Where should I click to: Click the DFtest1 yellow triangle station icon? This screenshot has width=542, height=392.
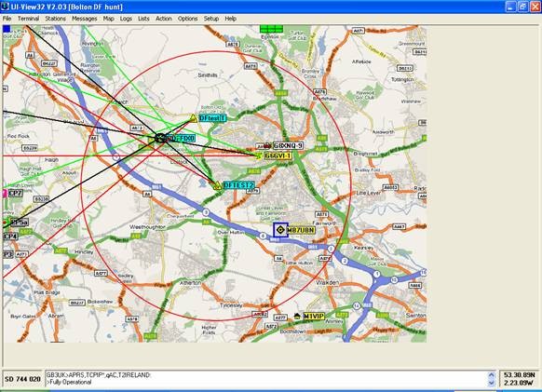193,118
